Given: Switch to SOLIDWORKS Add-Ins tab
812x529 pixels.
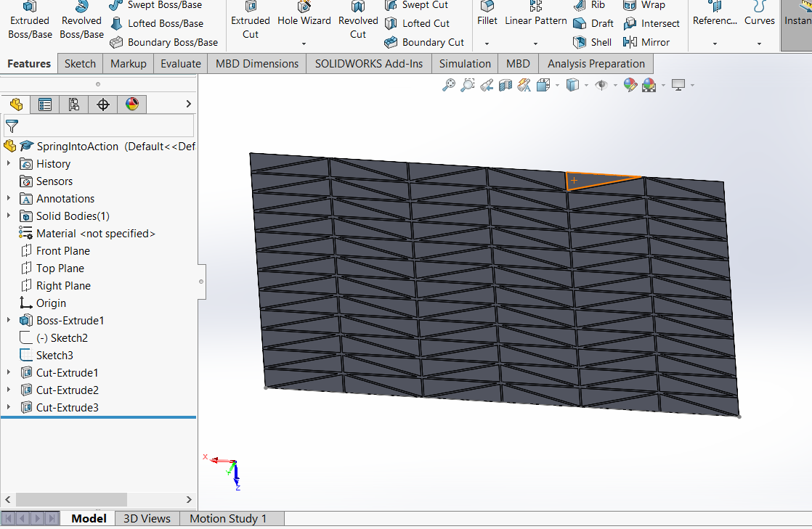Looking at the screenshot, I should (x=369, y=64).
